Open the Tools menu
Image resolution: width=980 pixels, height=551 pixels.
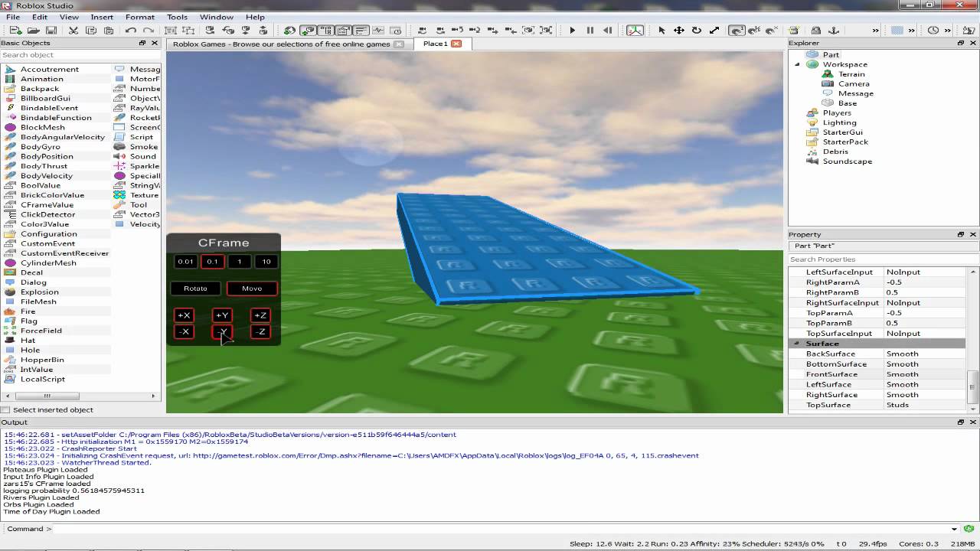pyautogui.click(x=177, y=17)
